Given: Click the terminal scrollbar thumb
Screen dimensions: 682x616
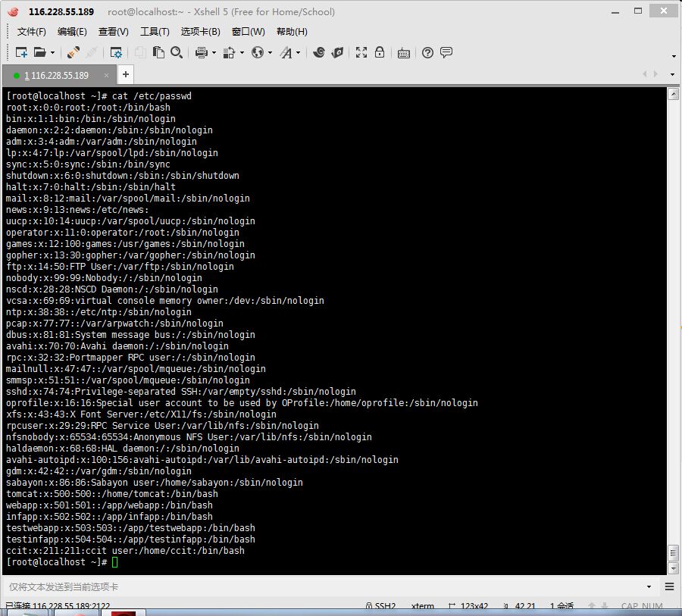Looking at the screenshot, I should (673, 554).
